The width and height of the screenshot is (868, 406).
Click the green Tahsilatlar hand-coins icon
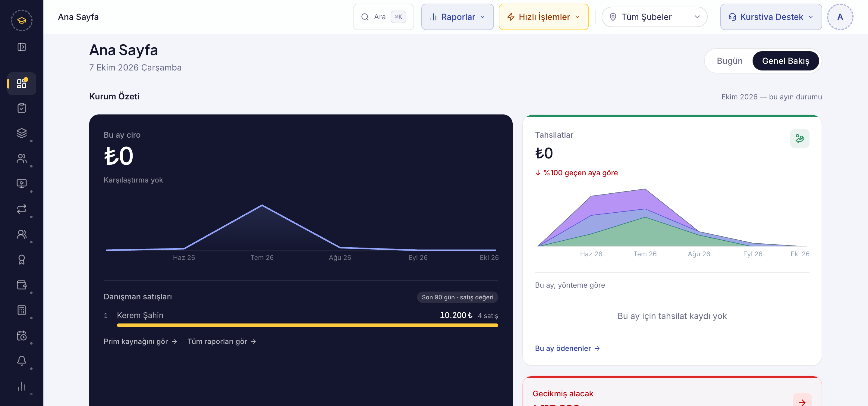tap(800, 138)
